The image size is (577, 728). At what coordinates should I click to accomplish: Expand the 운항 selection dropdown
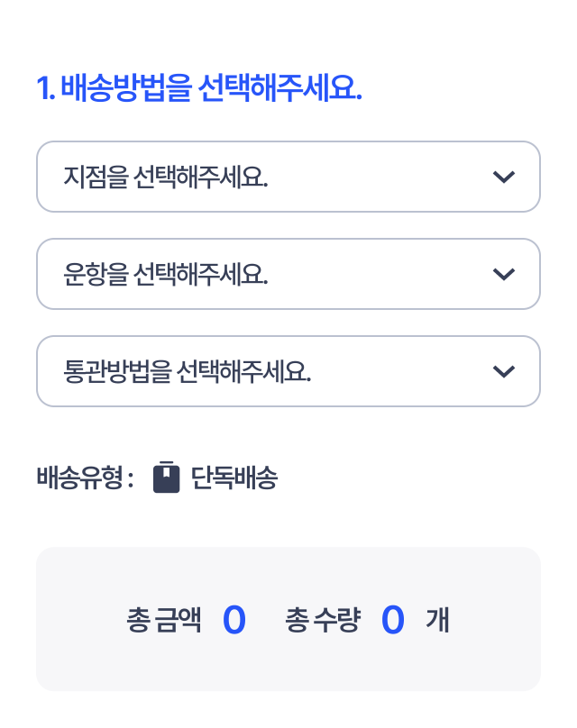coord(288,274)
